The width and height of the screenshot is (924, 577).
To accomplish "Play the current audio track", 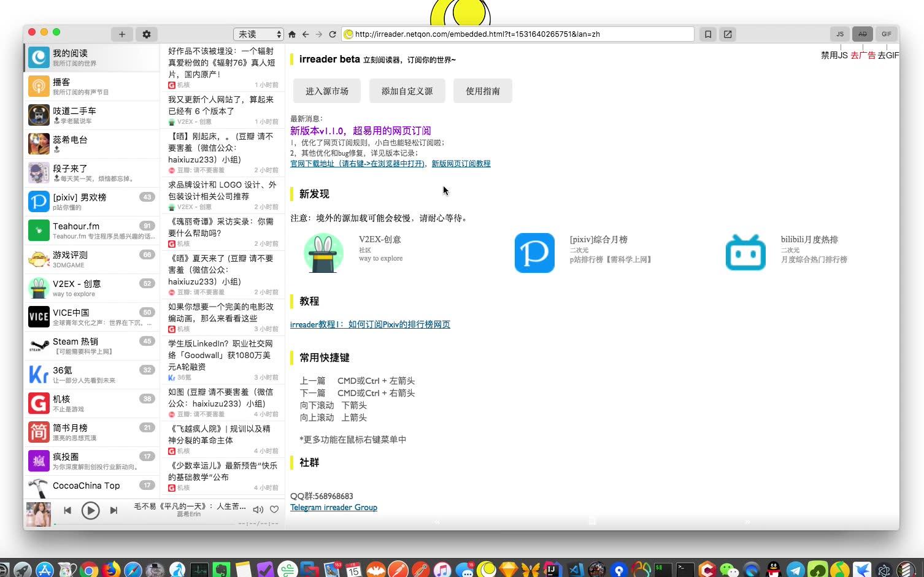I will tap(90, 510).
